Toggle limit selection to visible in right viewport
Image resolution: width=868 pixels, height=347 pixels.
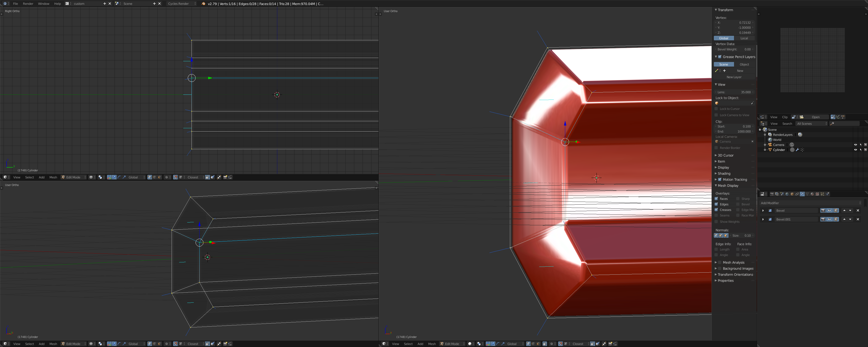click(x=545, y=344)
